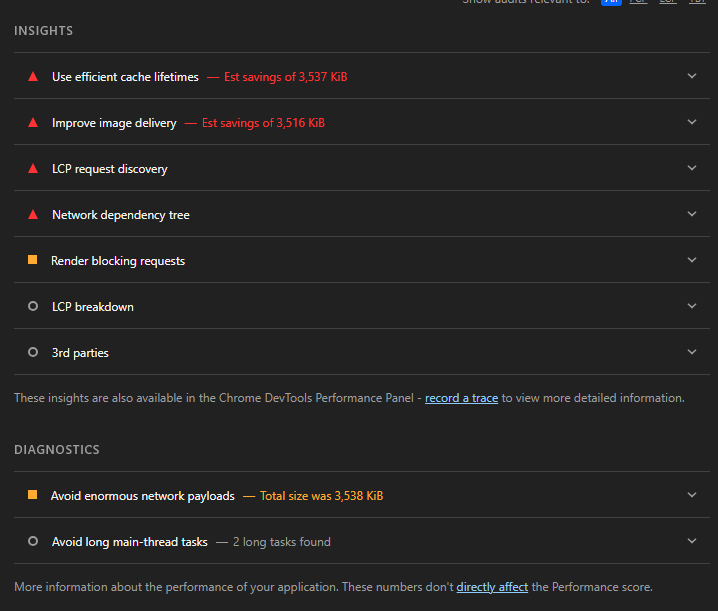Expand Render blocking requests using the chevron
Image resolution: width=718 pixels, height=611 pixels.
coord(691,260)
